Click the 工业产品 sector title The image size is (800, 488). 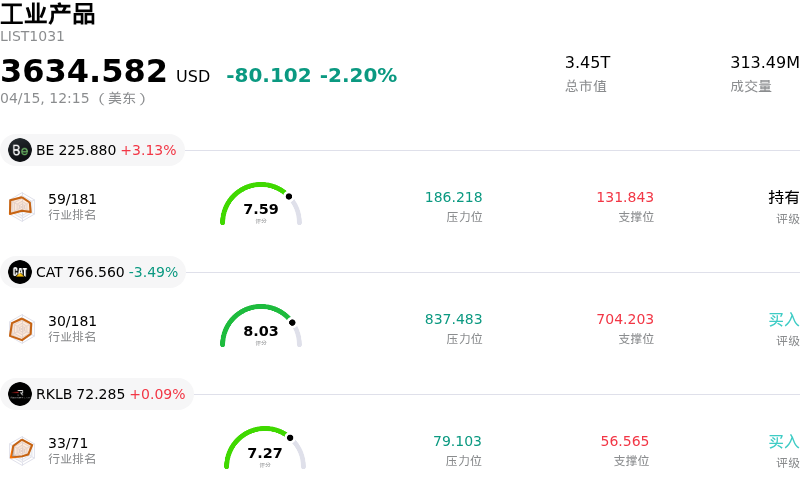(48, 14)
